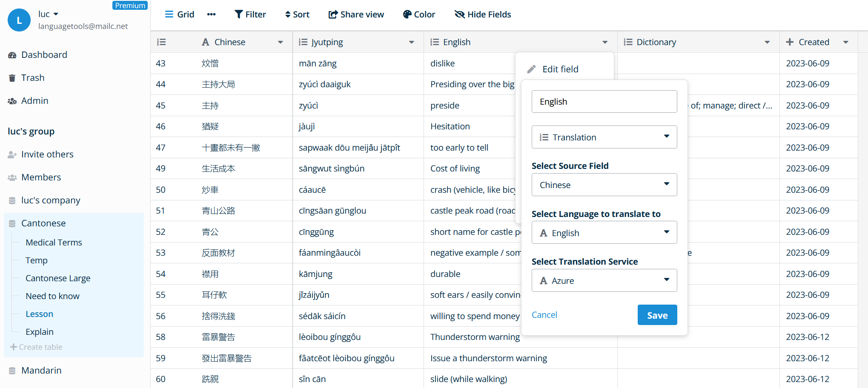
Task: Expand the Select Source Field dropdown
Action: tap(604, 185)
